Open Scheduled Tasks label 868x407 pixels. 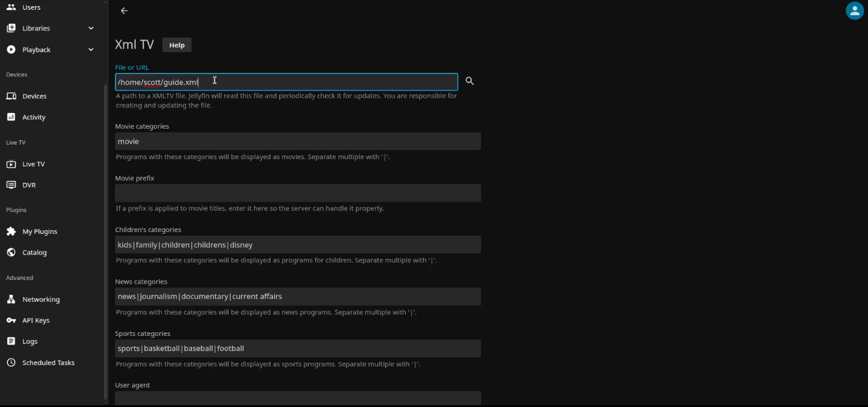[x=49, y=363]
